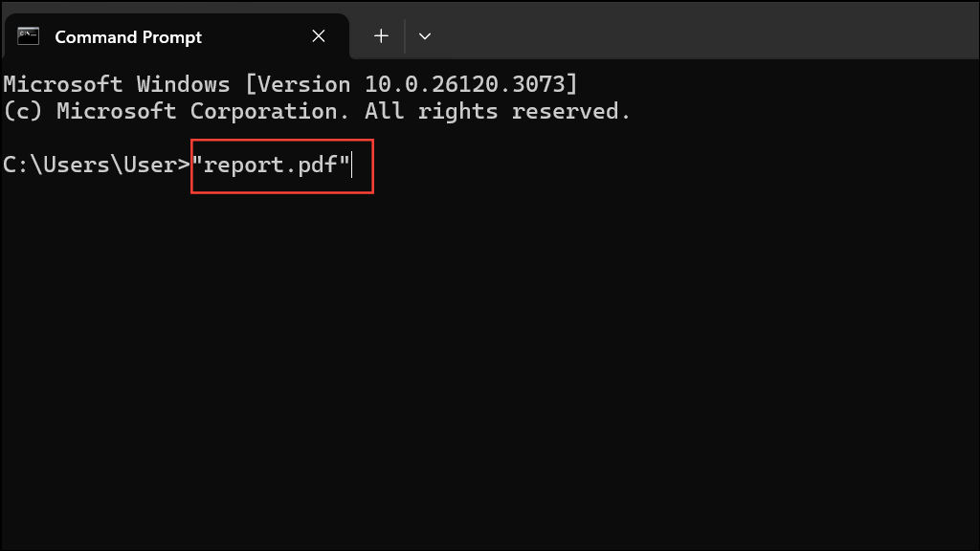Click the divider line beside the plus button
Image resolution: width=980 pixels, height=551 pixels.
(x=403, y=35)
